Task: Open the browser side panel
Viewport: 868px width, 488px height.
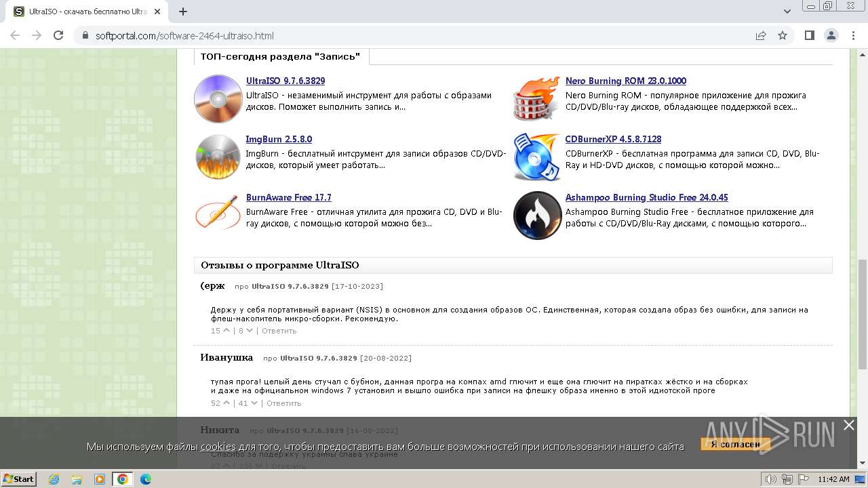Action: point(809,35)
